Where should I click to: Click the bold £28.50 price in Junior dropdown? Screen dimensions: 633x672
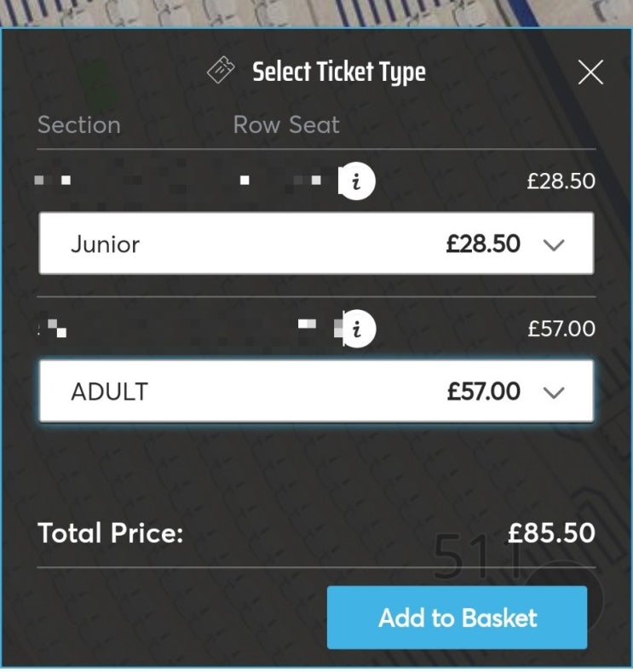click(x=483, y=244)
